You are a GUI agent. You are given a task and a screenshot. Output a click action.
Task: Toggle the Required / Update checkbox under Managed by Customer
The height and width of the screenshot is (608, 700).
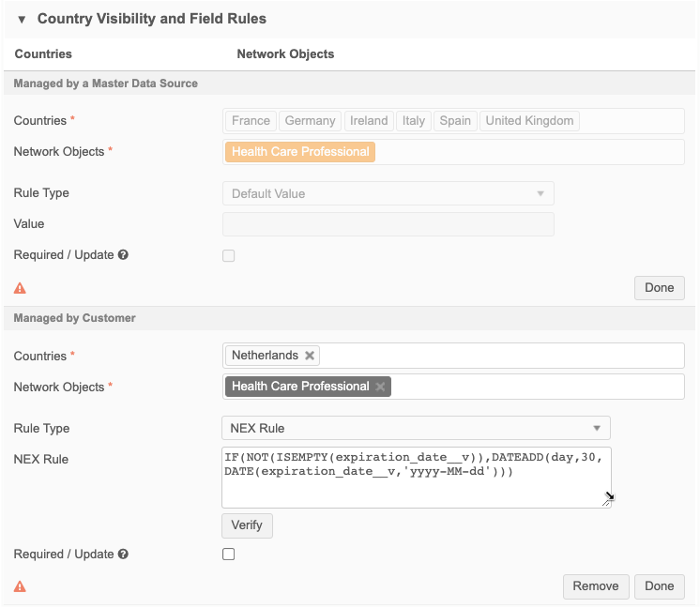[x=228, y=555]
